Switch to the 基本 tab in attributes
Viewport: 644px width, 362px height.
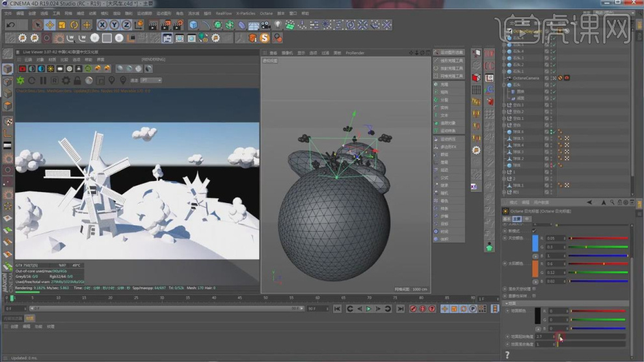click(x=505, y=219)
